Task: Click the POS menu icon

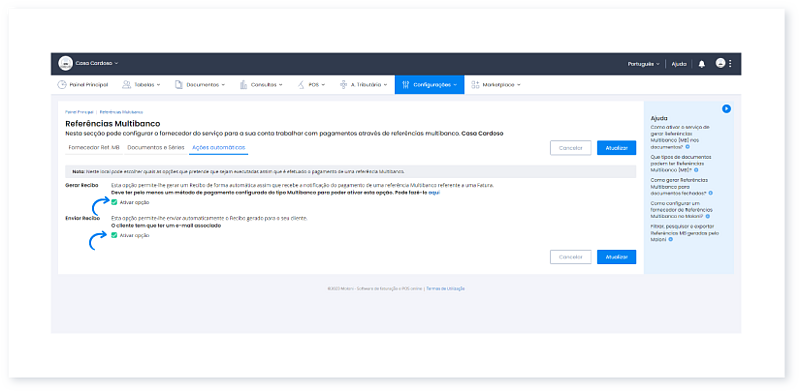Action: tap(301, 85)
